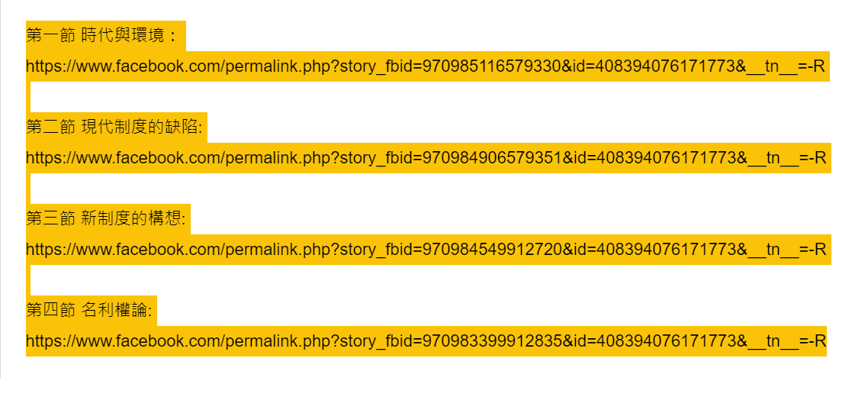The image size is (868, 397).
Task: Click the story number 970985116579330
Action: coord(492,66)
